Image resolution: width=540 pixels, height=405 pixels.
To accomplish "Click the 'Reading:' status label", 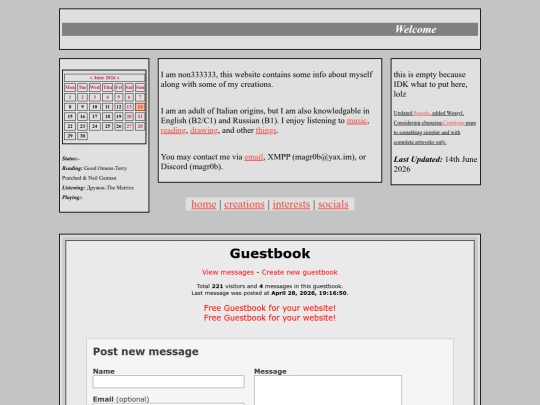I will pos(72,168).
